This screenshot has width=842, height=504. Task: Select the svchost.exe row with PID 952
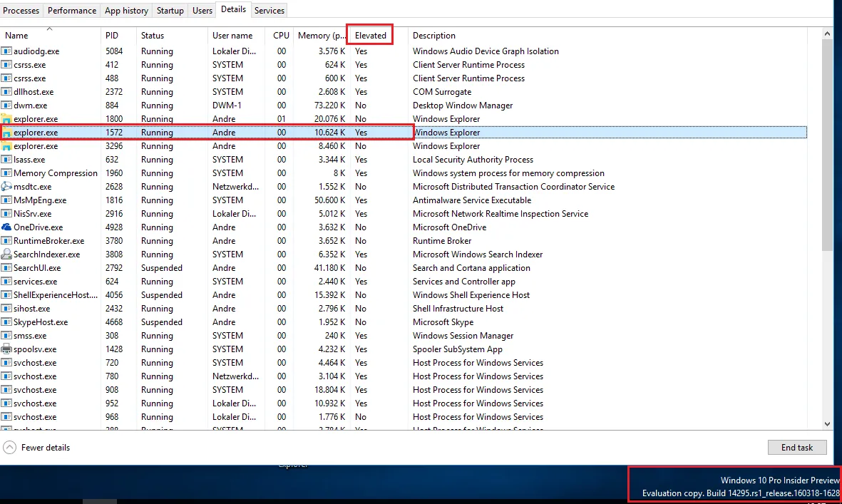(404, 403)
